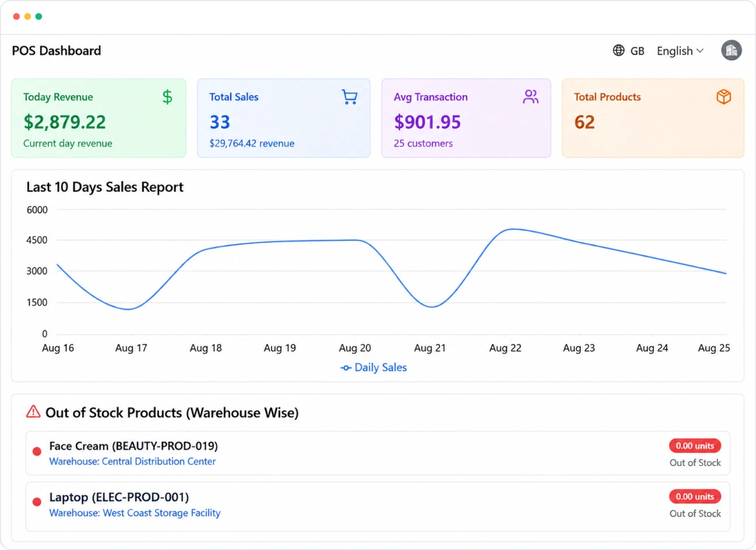This screenshot has height=550, width=756.
Task: Click the green window maximize dot
Action: 39,16
